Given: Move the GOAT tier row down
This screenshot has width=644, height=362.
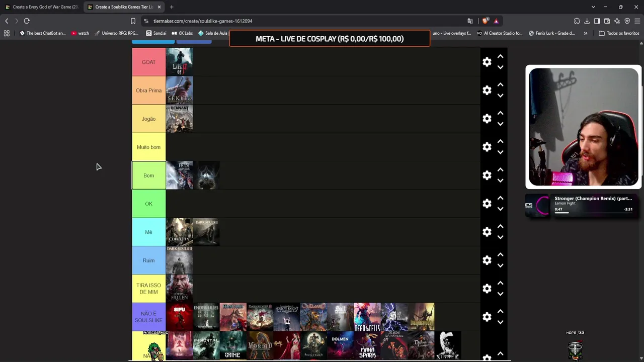Looking at the screenshot, I should coord(500,67).
